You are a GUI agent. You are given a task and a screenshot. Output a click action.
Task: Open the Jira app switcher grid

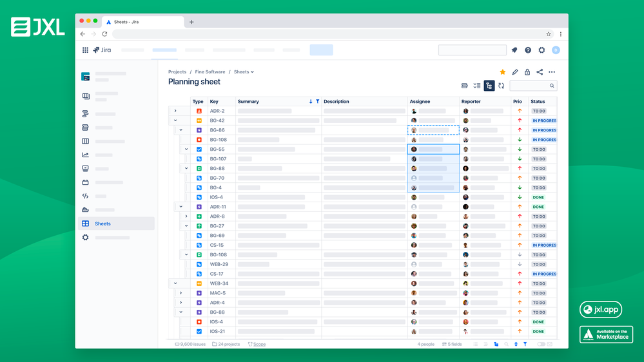point(85,50)
